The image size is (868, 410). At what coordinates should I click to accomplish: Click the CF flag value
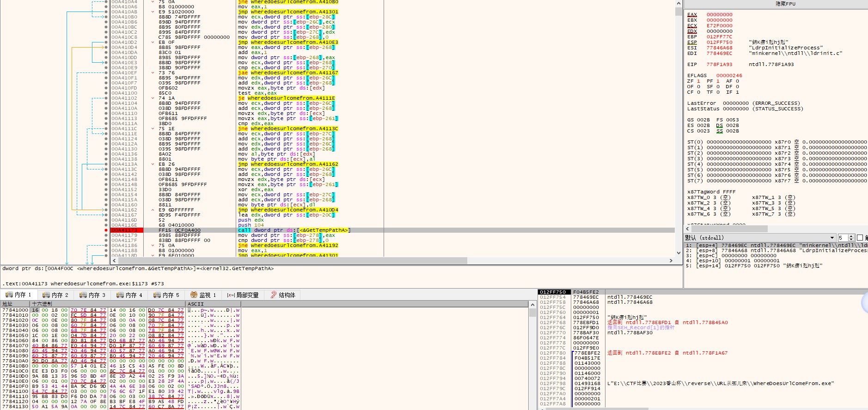[x=698, y=92]
